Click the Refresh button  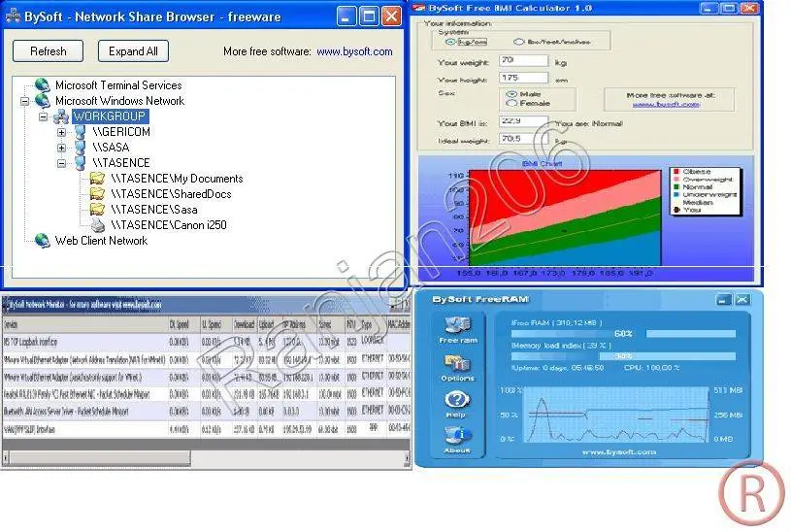tap(48, 51)
